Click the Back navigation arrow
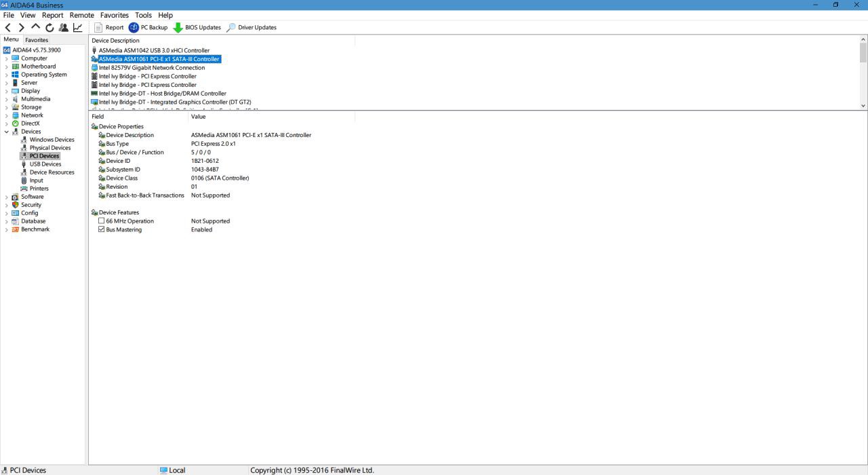This screenshot has height=475, width=868. [8, 28]
